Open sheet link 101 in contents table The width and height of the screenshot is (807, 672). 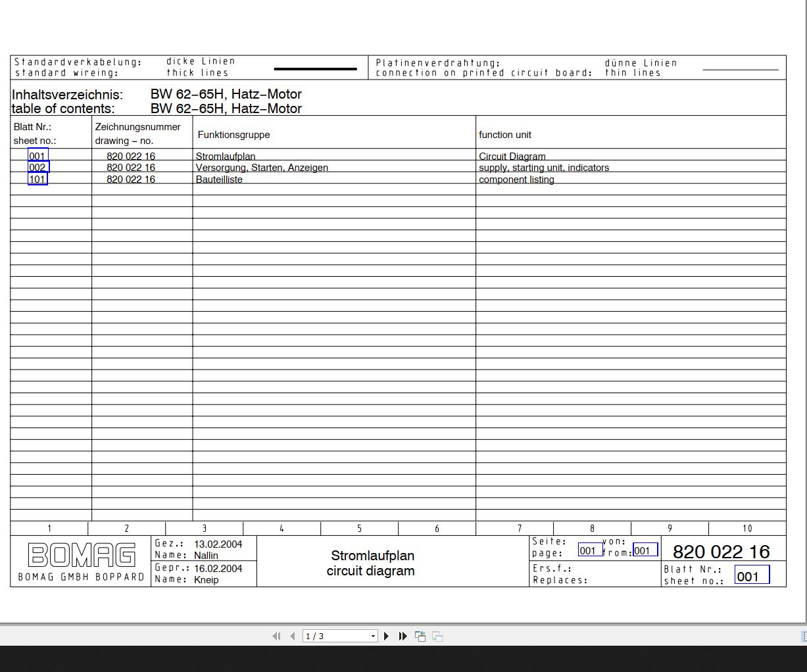(x=37, y=179)
